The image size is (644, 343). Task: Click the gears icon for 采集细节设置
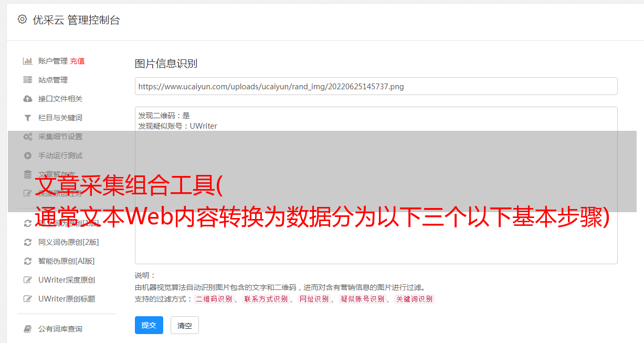(x=28, y=137)
